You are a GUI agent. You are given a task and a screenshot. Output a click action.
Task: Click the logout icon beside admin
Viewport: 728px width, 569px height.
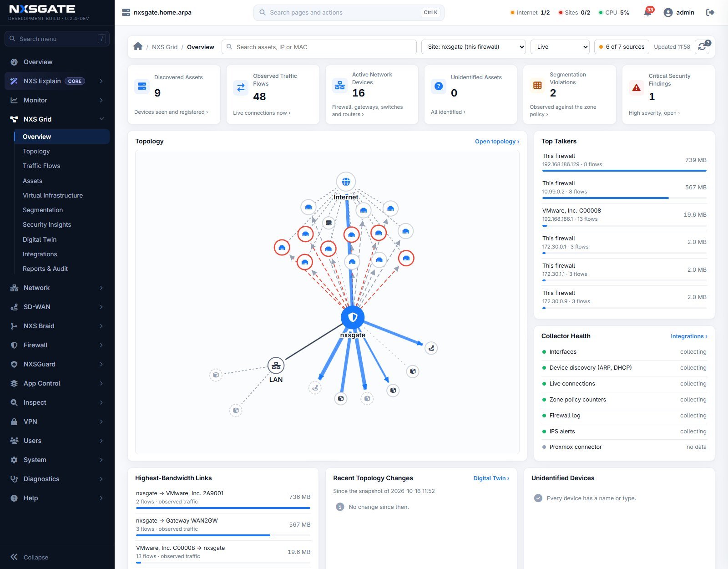tap(710, 13)
